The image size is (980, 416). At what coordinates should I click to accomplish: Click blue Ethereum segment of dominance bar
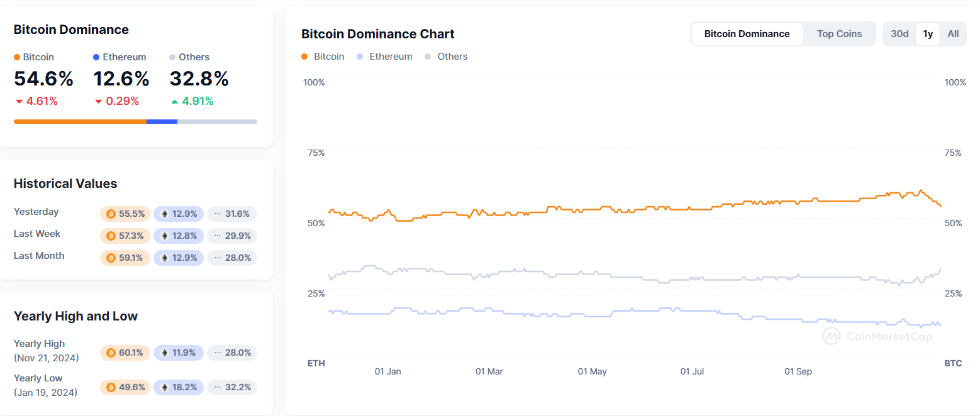point(162,121)
